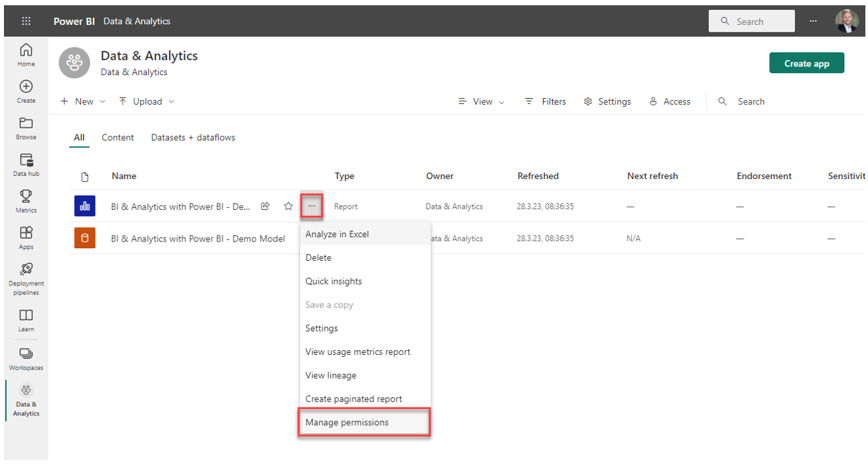
Task: Open workspace Settings
Action: [x=607, y=101]
